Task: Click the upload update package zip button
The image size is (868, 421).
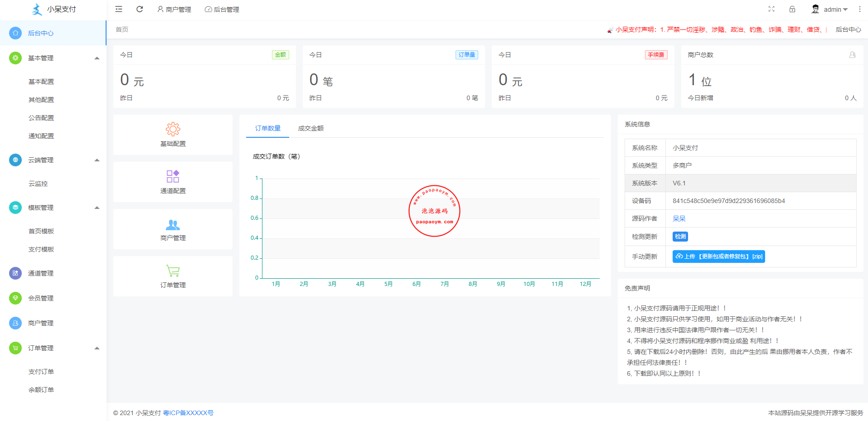Action: 718,256
